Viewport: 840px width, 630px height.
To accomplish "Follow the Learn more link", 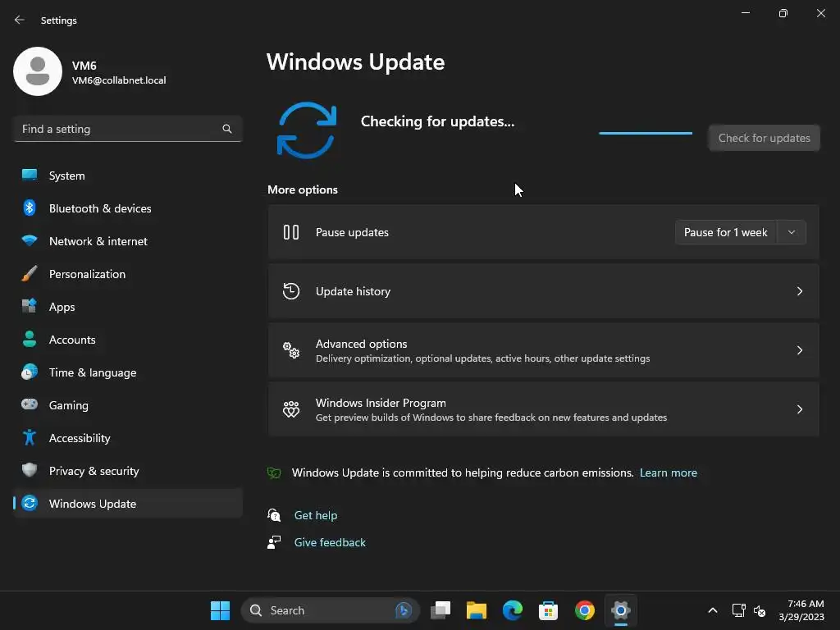I will pos(668,472).
